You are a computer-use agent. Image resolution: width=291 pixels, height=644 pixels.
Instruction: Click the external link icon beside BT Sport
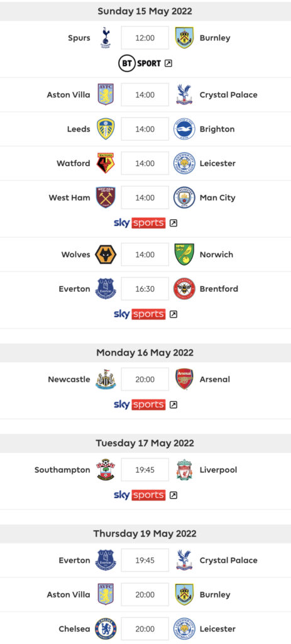pos(168,64)
